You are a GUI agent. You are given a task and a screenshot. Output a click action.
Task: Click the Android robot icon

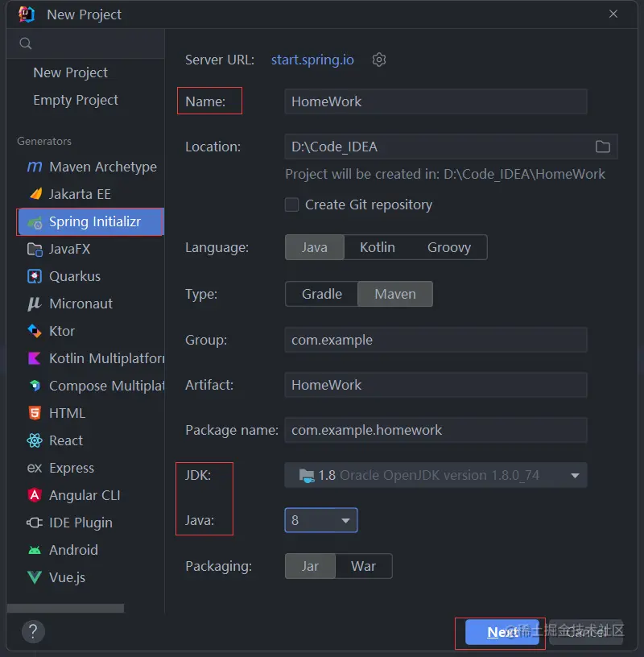click(x=35, y=550)
